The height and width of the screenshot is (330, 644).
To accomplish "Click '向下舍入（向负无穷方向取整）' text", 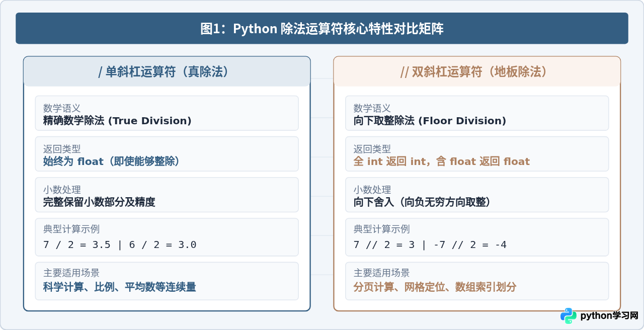I will click(x=422, y=202).
